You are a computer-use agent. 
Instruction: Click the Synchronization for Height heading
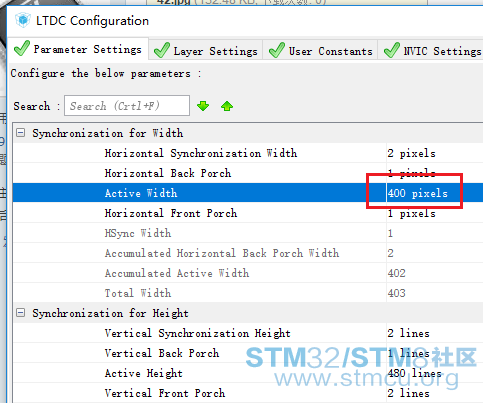click(x=110, y=313)
